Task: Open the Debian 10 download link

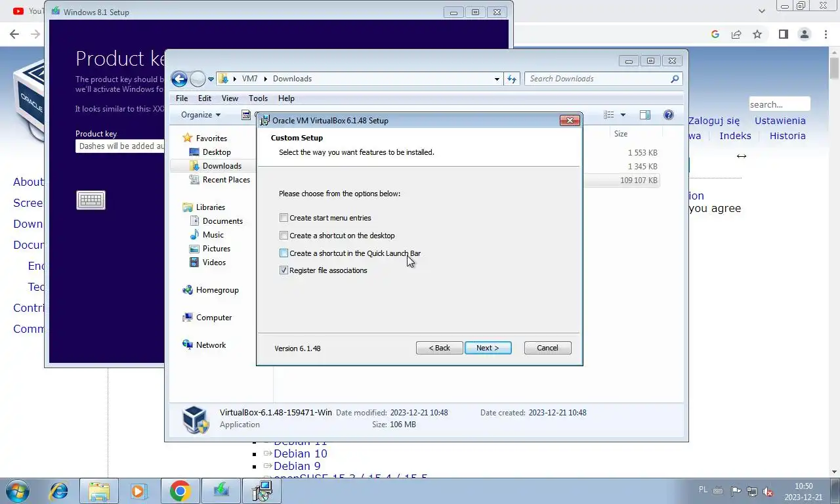Action: [300, 453]
